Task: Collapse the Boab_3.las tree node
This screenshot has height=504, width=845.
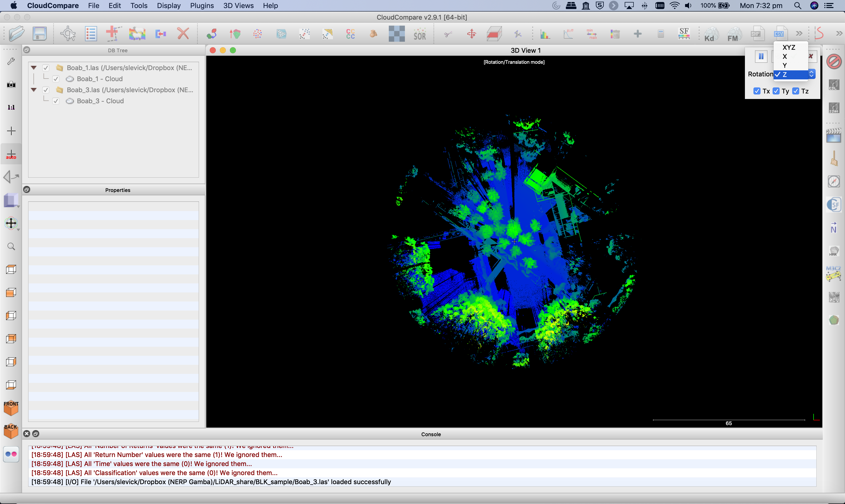Action: pos(34,90)
